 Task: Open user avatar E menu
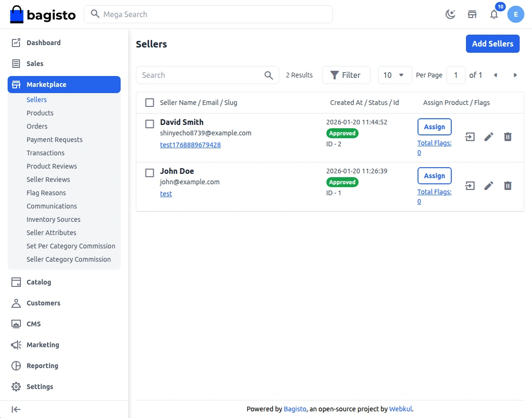(x=515, y=14)
